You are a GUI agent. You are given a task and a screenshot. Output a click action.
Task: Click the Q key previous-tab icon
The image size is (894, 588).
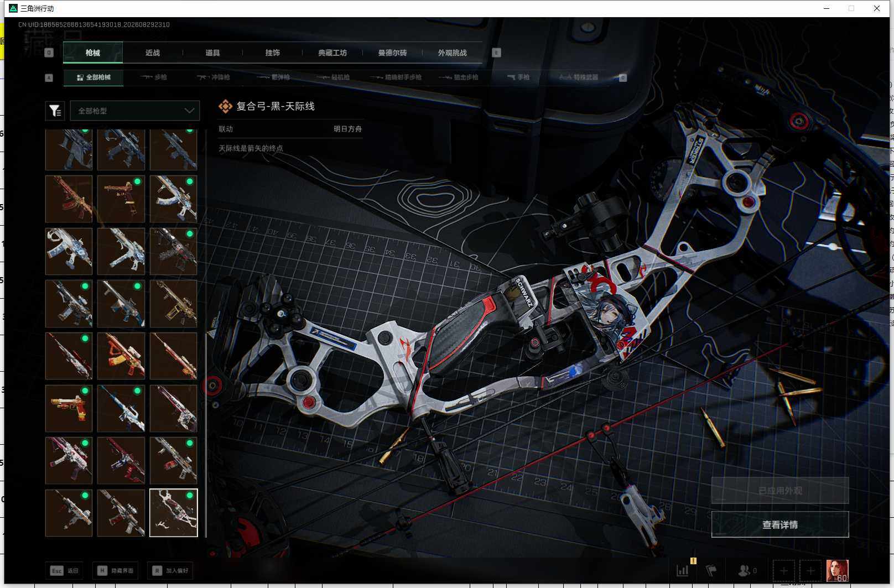49,53
